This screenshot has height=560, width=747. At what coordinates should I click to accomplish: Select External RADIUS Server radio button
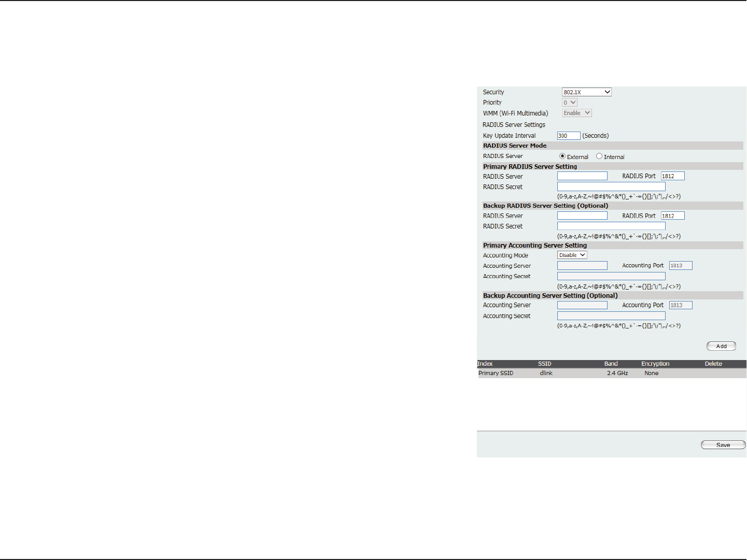tap(562, 156)
